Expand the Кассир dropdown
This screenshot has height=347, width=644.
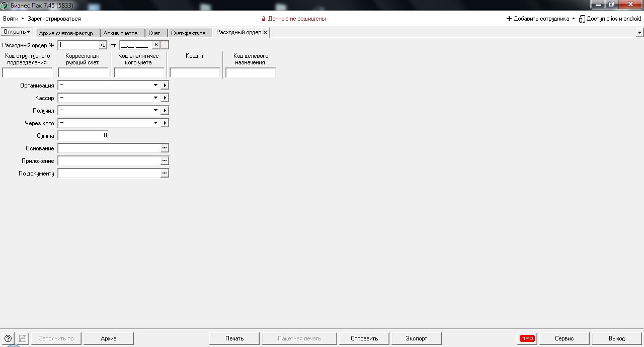156,98
